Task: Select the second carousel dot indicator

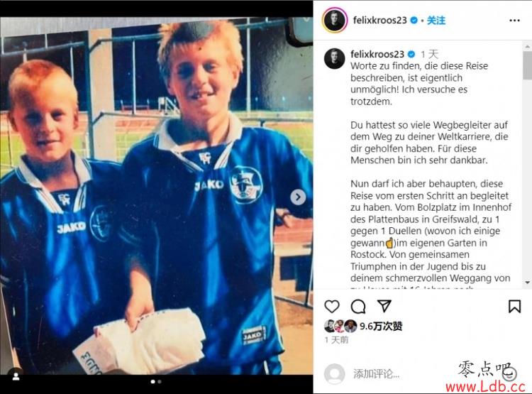Action: click(160, 382)
